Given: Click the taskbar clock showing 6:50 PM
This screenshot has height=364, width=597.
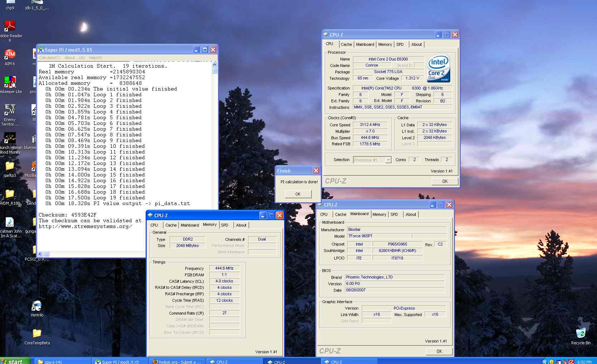Looking at the screenshot, I should pyautogui.click(x=584, y=362).
